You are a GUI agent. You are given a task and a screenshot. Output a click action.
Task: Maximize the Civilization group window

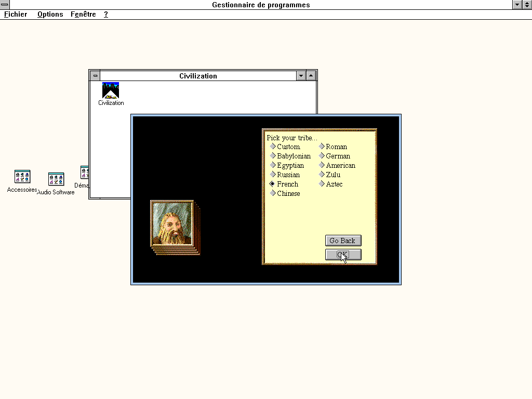(311, 76)
